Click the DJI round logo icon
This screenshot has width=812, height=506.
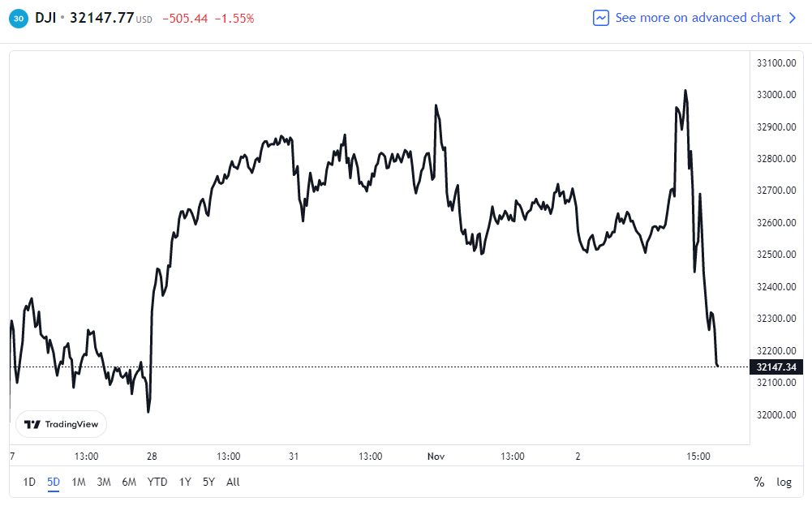point(18,18)
